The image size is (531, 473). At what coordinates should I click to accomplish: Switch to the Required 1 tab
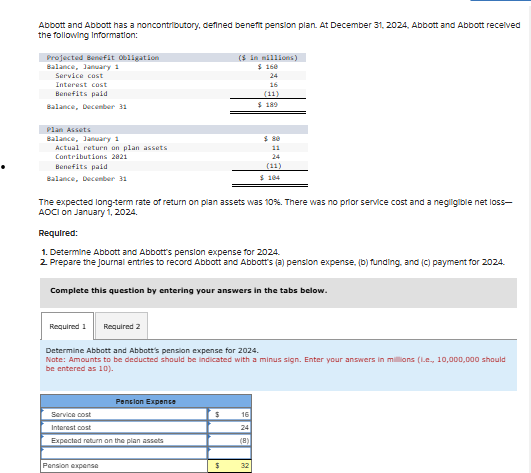[x=67, y=326]
